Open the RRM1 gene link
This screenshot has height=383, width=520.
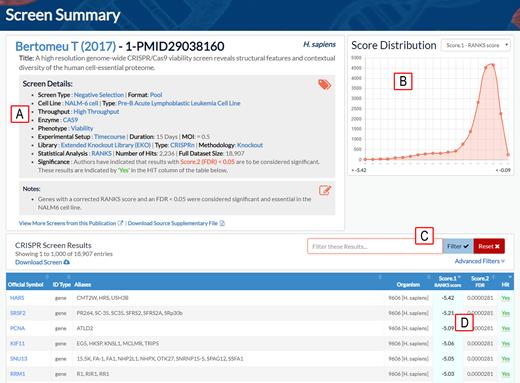pos(17,374)
